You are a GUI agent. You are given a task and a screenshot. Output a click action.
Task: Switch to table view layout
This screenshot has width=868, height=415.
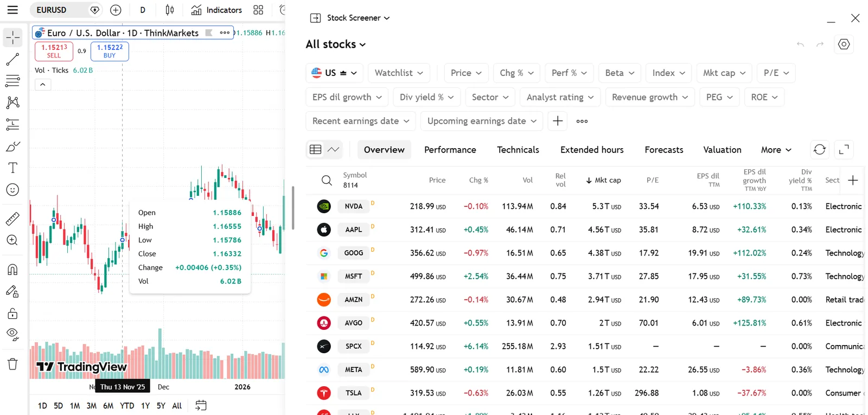(315, 150)
